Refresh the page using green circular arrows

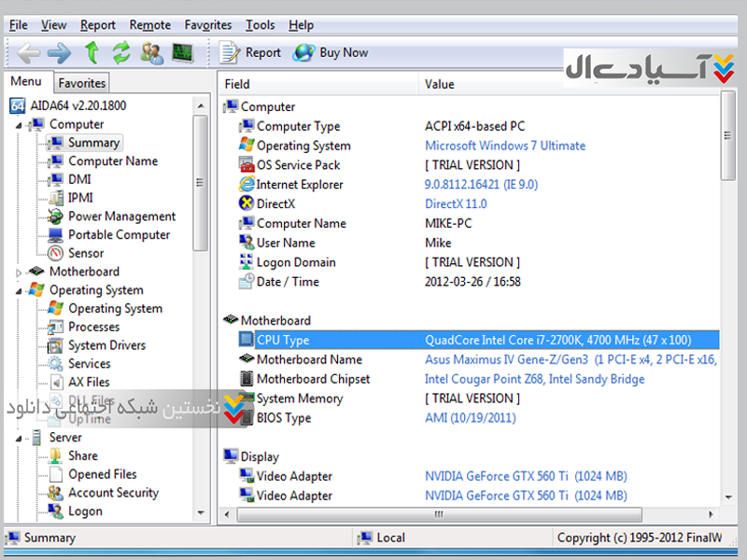[121, 53]
